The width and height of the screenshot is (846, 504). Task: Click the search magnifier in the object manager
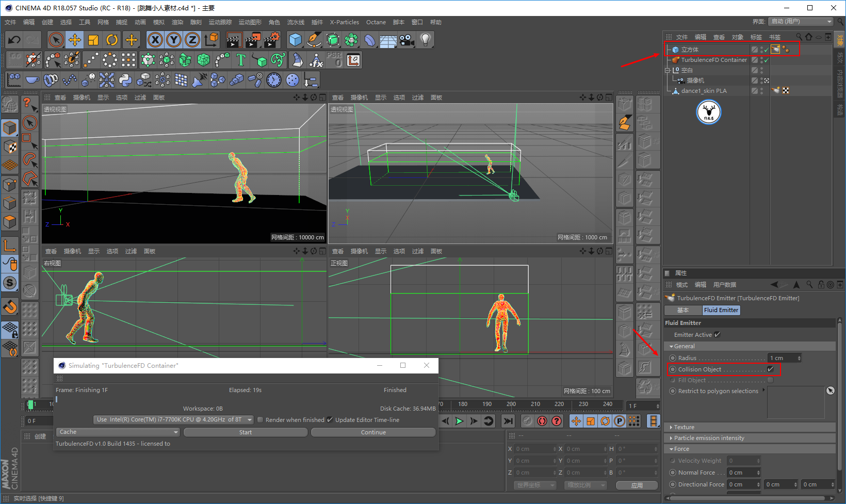coord(799,37)
